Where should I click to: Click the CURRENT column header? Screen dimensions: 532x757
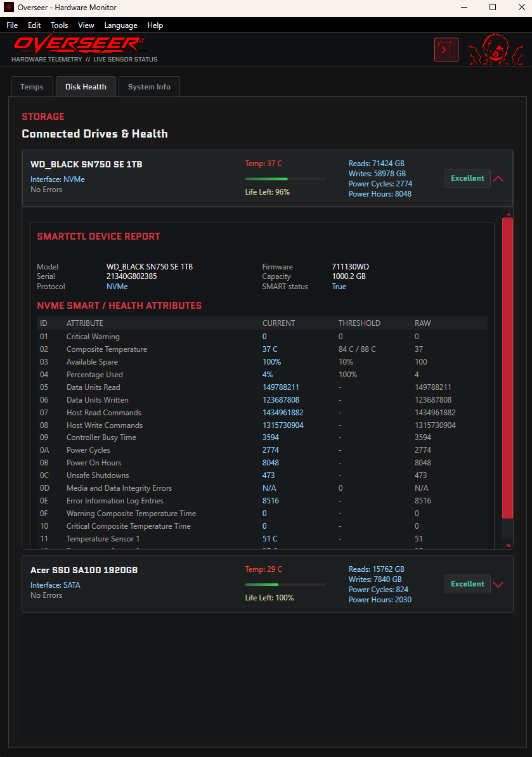278,323
